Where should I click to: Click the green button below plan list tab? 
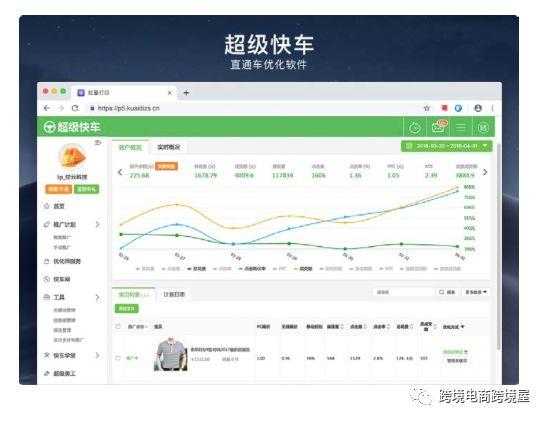click(x=127, y=309)
